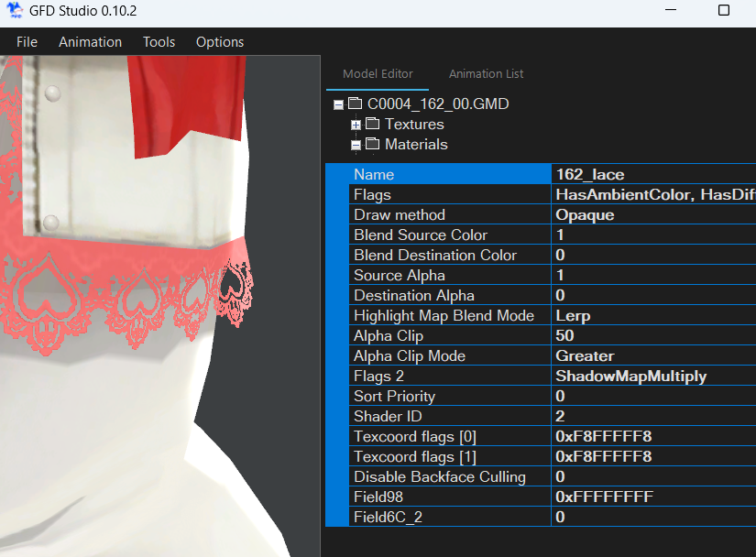The height and width of the screenshot is (557, 756).
Task: Open the Draw method value set to Opaque
Action: (641, 214)
